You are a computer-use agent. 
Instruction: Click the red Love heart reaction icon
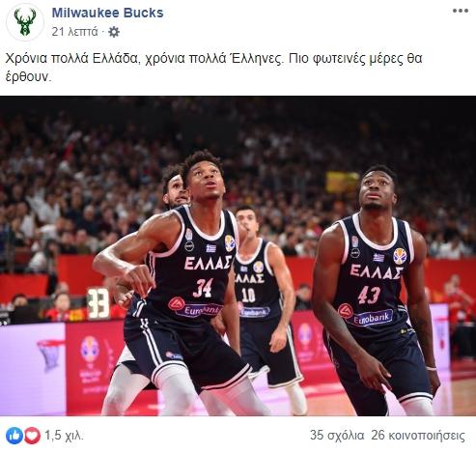click(x=32, y=436)
